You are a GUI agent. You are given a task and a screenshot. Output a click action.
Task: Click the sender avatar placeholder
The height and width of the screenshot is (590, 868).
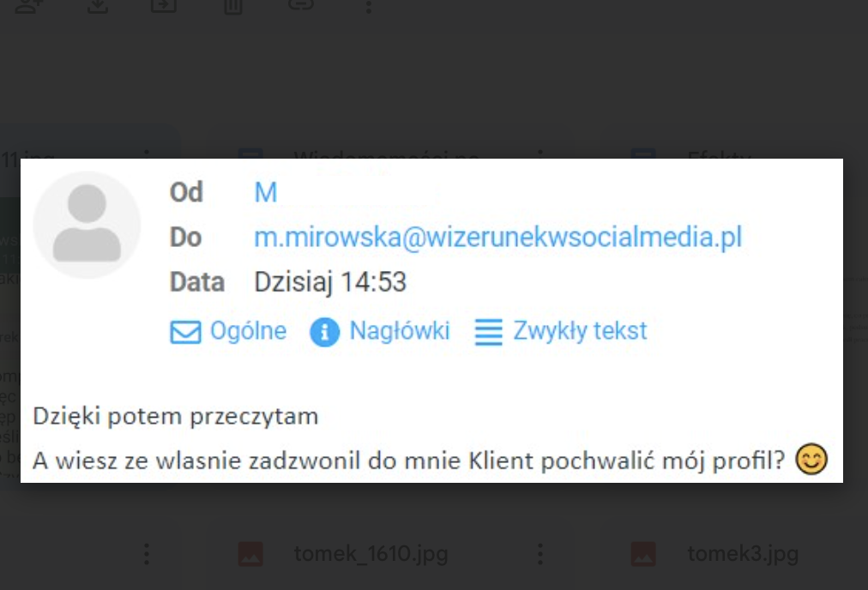[87, 224]
